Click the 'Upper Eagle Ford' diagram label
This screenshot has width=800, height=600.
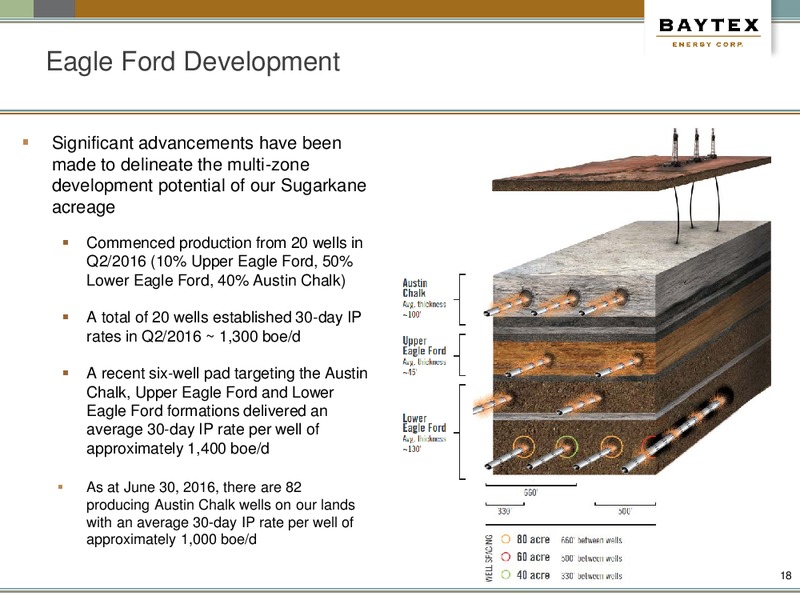click(424, 345)
